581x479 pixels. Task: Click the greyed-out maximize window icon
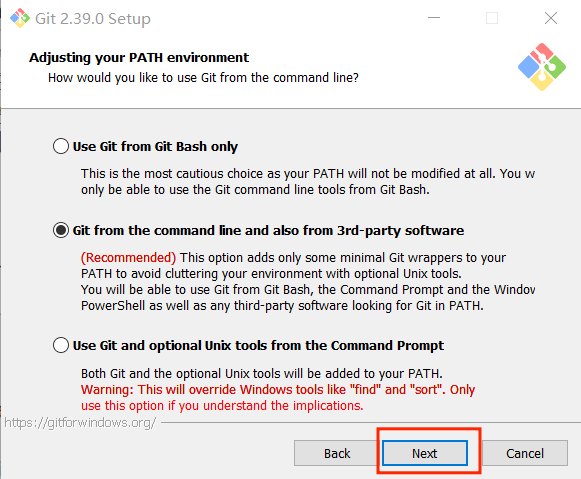coord(492,18)
